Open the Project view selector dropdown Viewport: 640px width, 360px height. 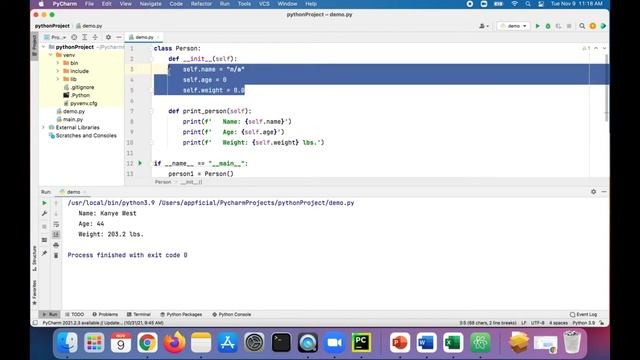pyautogui.click(x=55, y=37)
